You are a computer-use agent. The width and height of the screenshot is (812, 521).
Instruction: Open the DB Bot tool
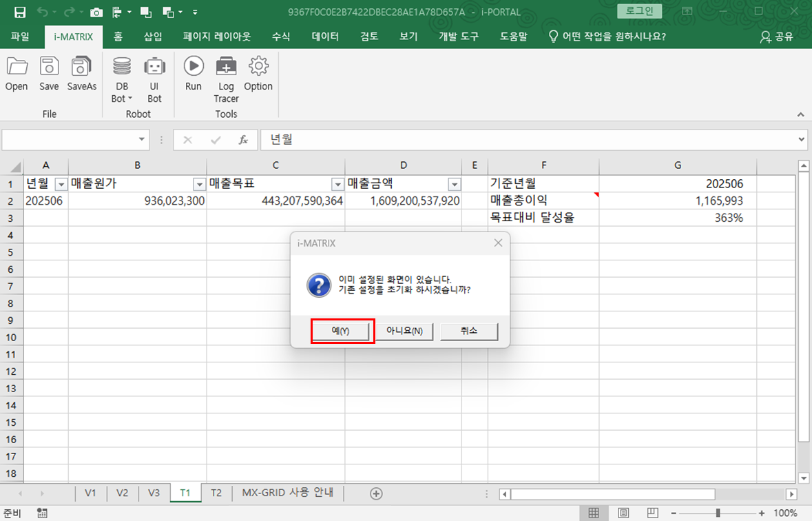click(x=122, y=67)
